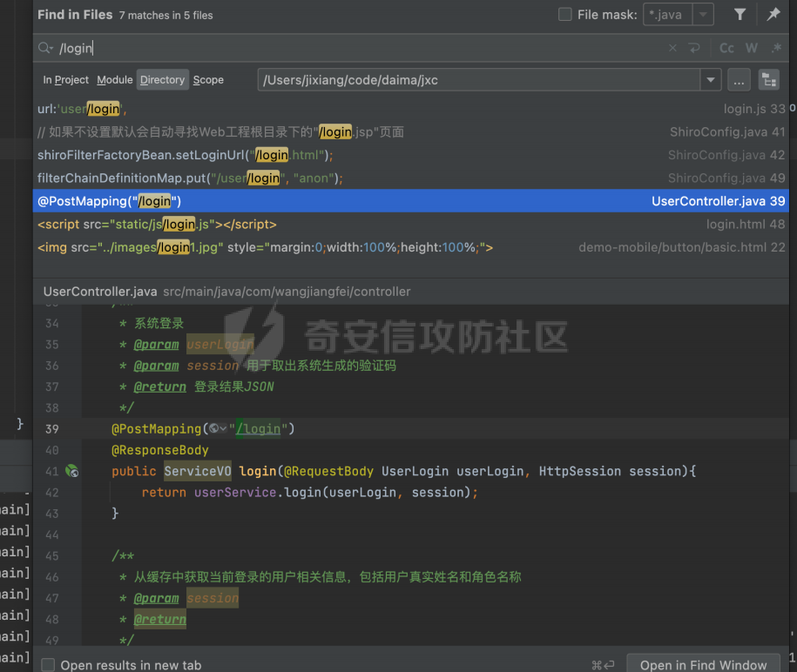Select setLoginUrl result ShiroConfig.java 42
This screenshot has width=797, height=672.
click(x=411, y=155)
